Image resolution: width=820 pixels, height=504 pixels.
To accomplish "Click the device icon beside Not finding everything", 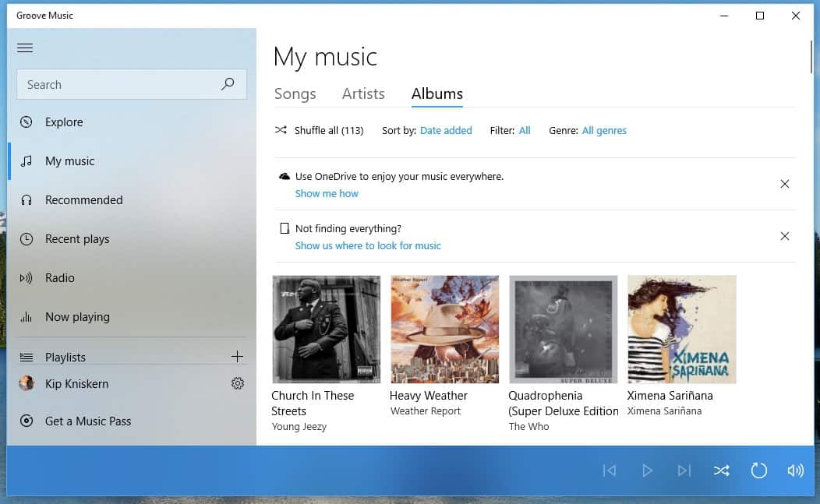I will [285, 228].
